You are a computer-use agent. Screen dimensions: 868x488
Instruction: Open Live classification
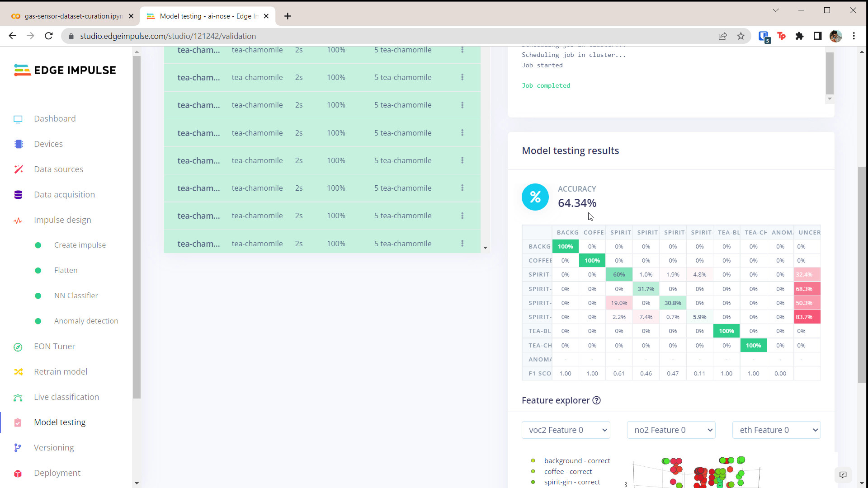click(66, 397)
